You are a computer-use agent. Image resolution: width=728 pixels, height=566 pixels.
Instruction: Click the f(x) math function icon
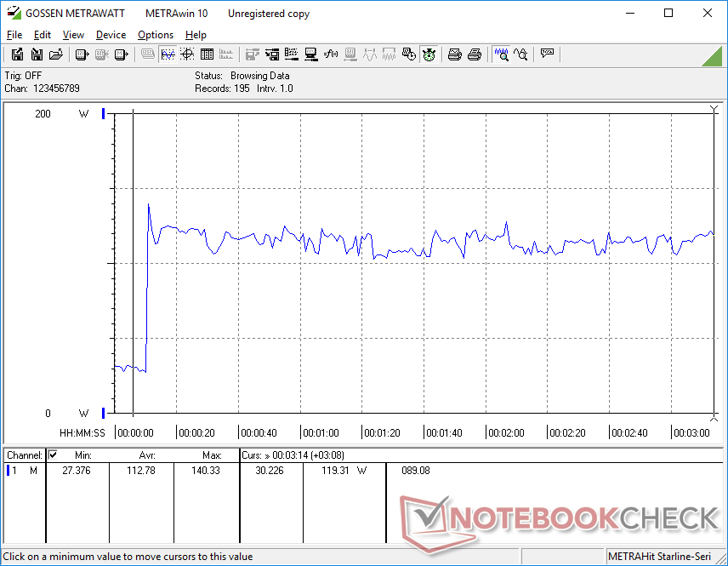tap(332, 54)
